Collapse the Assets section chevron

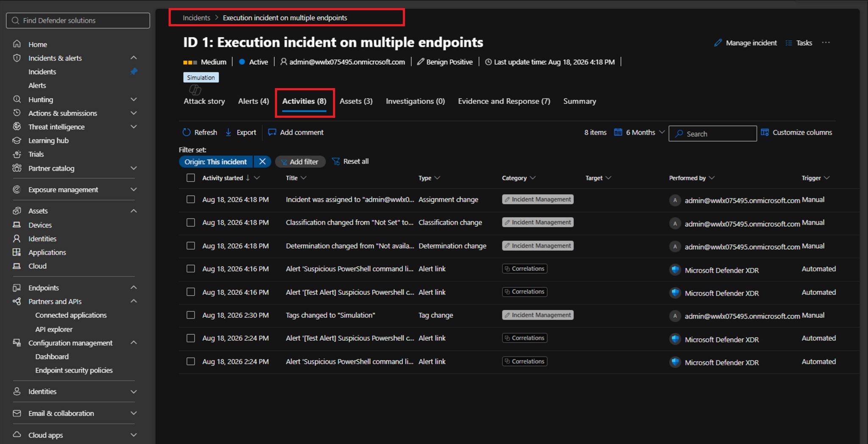pos(134,211)
